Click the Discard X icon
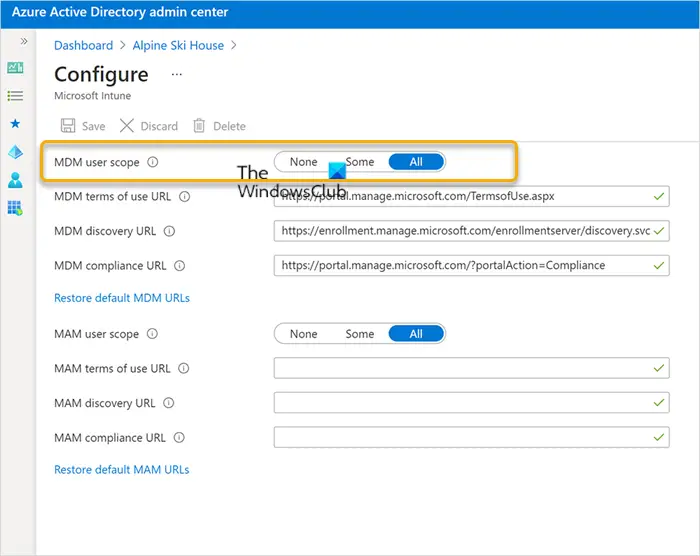The image size is (700, 556). [127, 125]
